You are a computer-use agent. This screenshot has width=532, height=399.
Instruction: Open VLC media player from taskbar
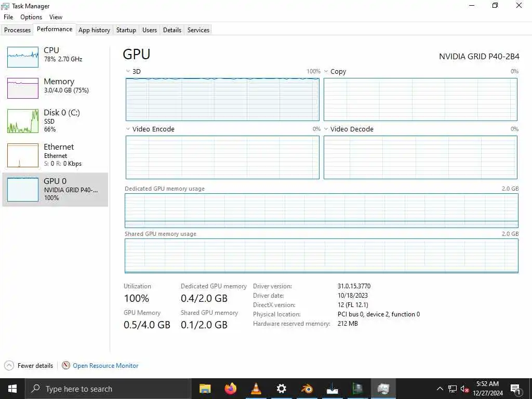point(256,389)
